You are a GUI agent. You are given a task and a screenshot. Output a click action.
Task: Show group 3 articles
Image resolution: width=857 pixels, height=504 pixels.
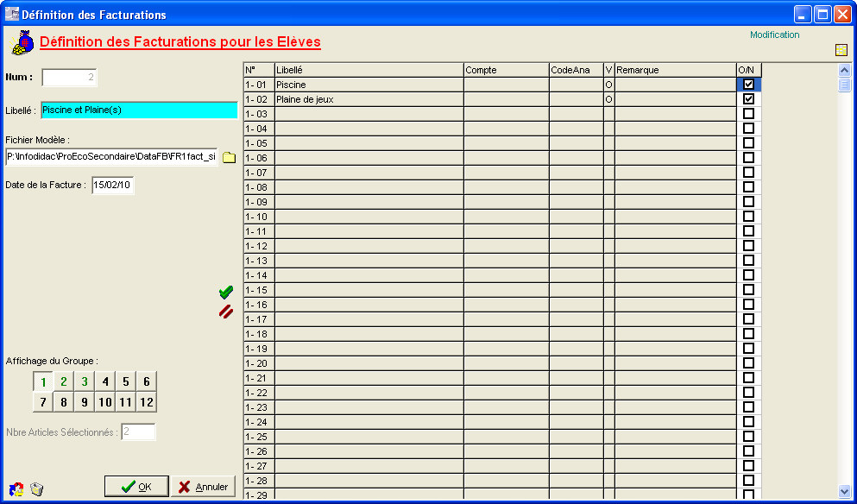pos(85,381)
